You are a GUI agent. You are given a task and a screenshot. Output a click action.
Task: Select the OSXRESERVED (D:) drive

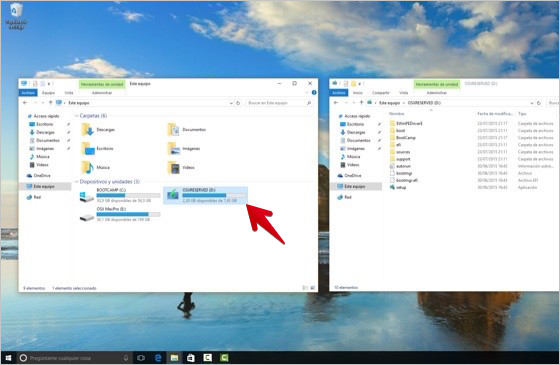(205, 195)
